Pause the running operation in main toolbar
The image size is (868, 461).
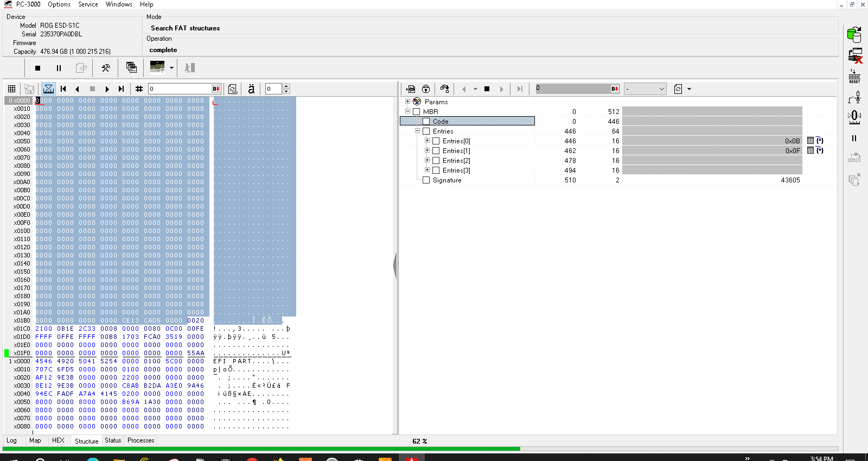[x=59, y=68]
